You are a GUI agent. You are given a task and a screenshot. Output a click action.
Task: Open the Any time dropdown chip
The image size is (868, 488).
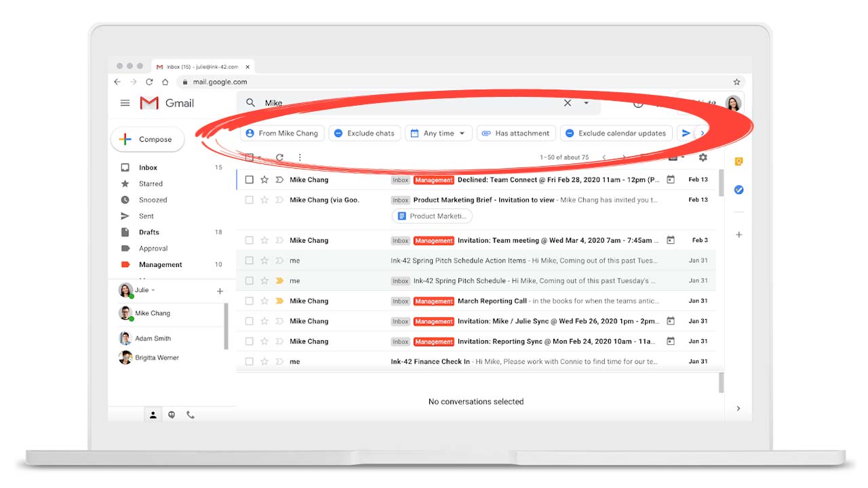[439, 134]
